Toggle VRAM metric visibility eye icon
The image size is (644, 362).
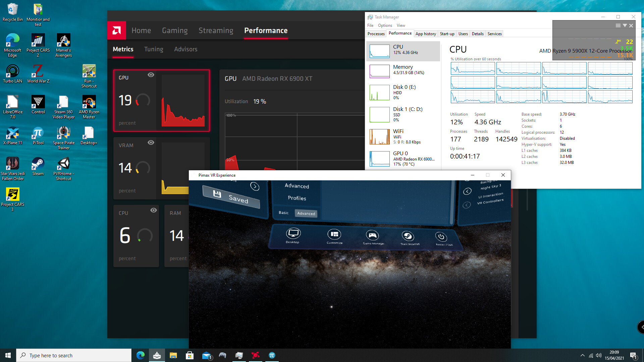pos(151,142)
